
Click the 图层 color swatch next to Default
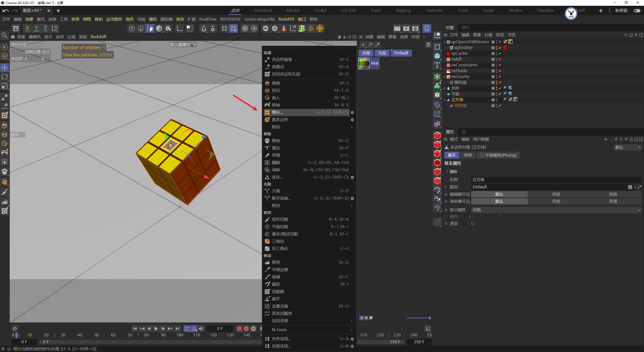coord(630,187)
